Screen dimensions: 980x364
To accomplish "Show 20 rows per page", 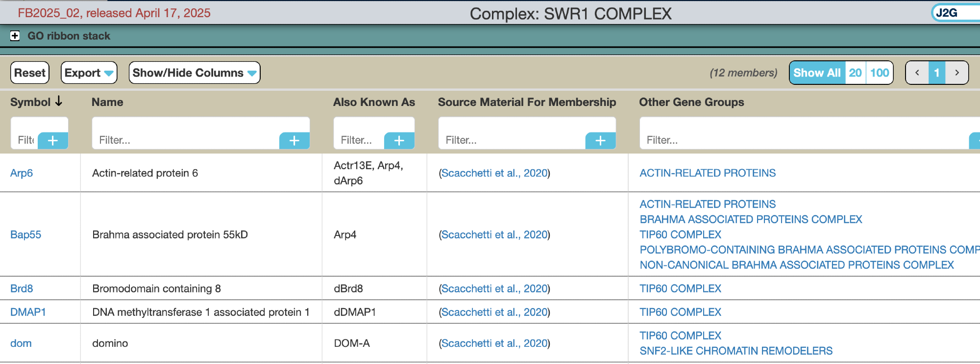I will click(x=856, y=73).
